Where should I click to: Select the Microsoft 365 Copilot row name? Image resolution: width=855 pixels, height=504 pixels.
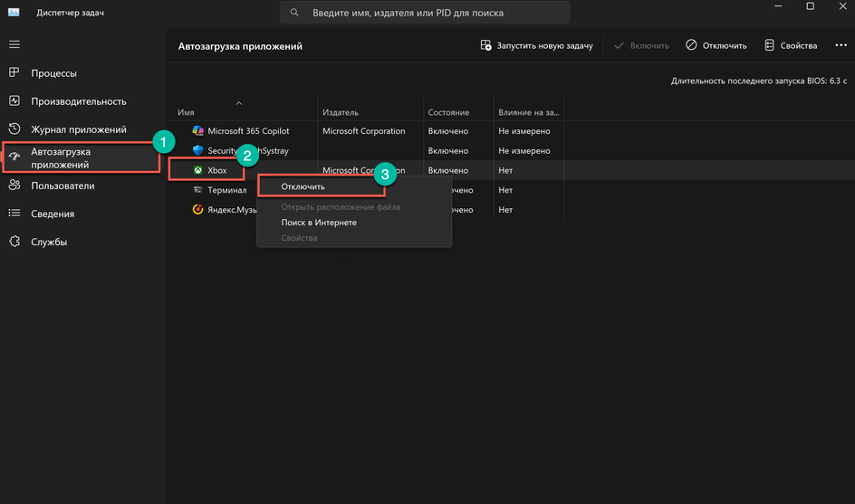click(x=248, y=131)
